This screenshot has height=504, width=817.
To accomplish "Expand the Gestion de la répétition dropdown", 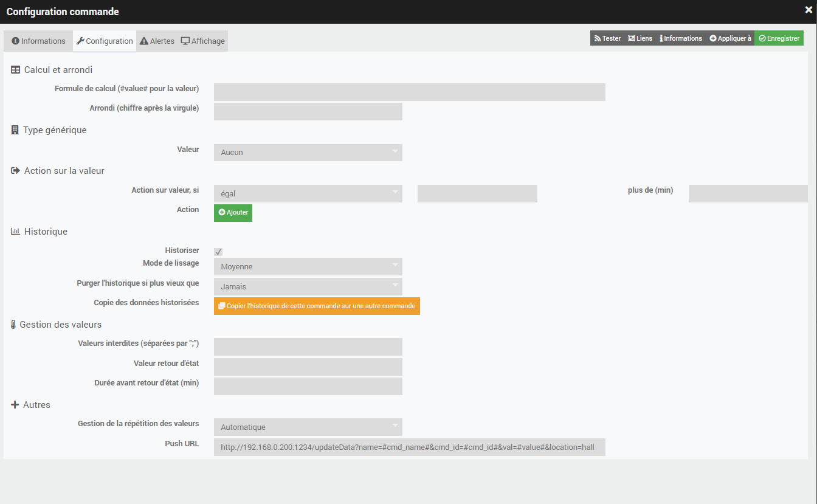I will click(308, 427).
